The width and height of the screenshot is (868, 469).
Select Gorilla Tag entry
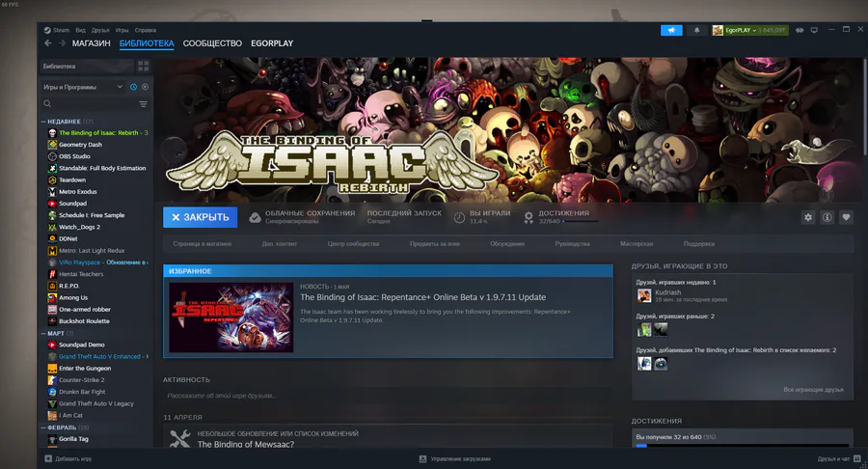73,438
